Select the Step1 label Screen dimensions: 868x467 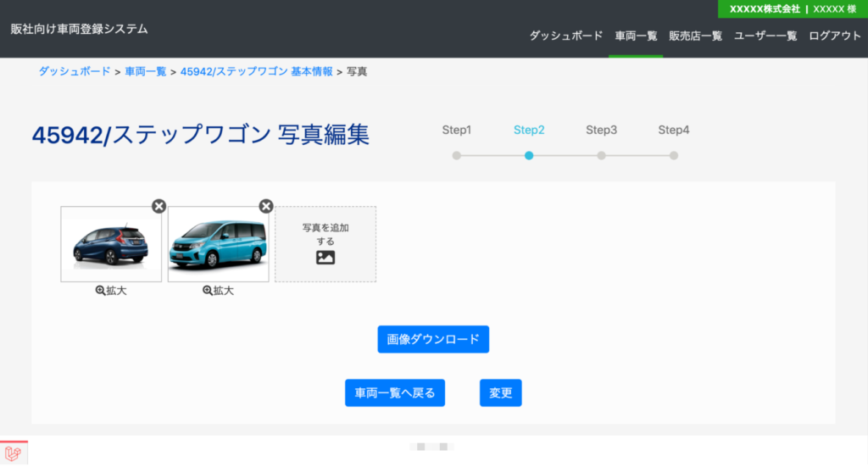pyautogui.click(x=457, y=130)
